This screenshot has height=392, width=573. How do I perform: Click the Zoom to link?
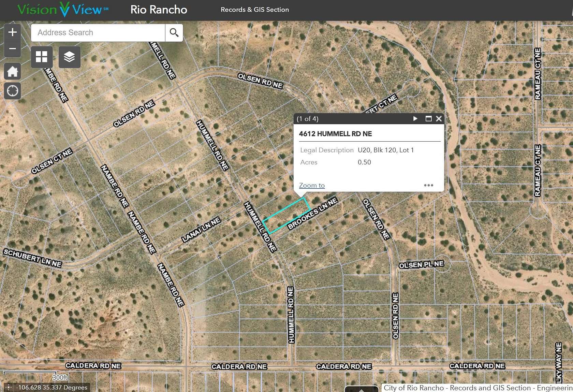[x=311, y=185]
